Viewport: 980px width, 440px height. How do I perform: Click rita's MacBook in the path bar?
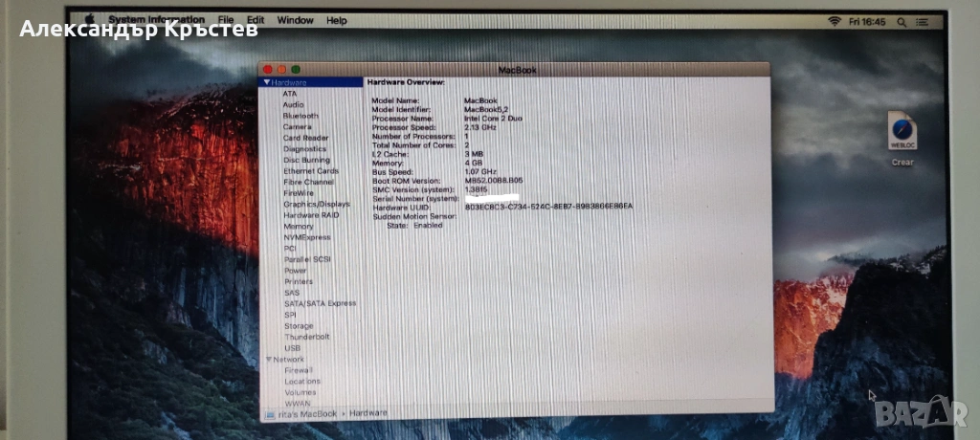pos(307,414)
